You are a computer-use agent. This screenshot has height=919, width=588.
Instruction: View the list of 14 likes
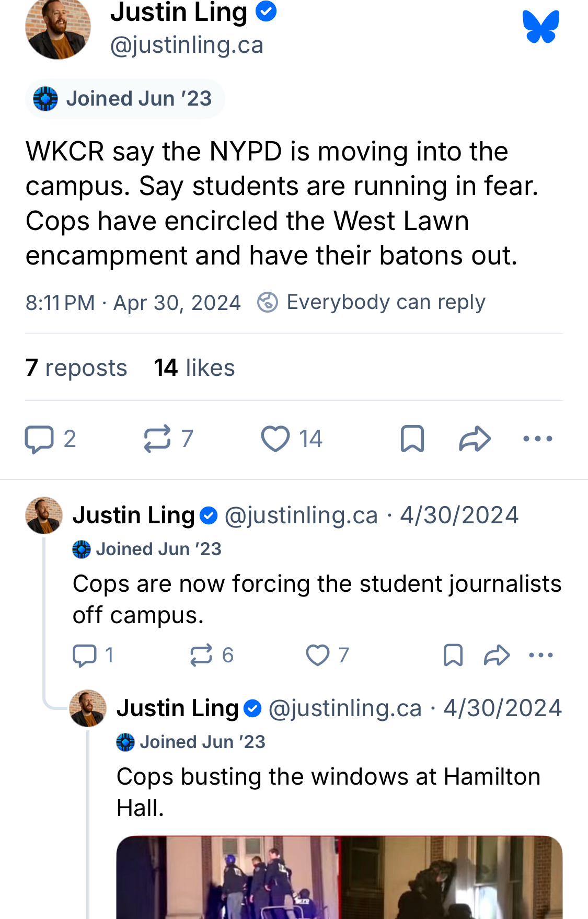click(x=194, y=368)
